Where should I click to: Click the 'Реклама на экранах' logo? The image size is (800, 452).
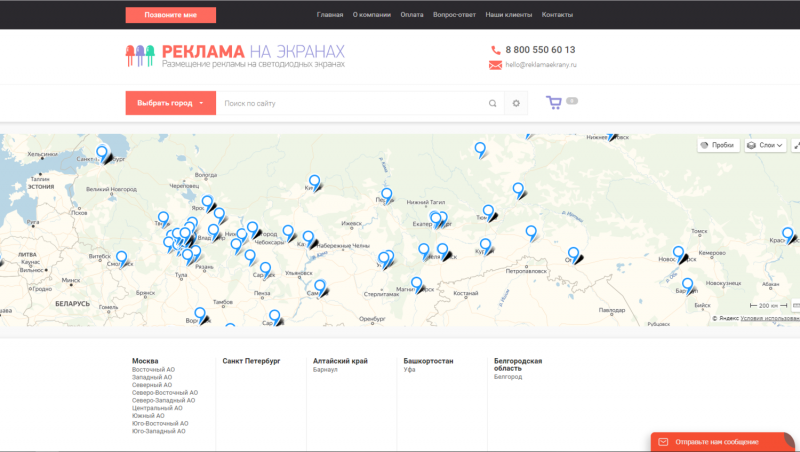tap(235, 56)
